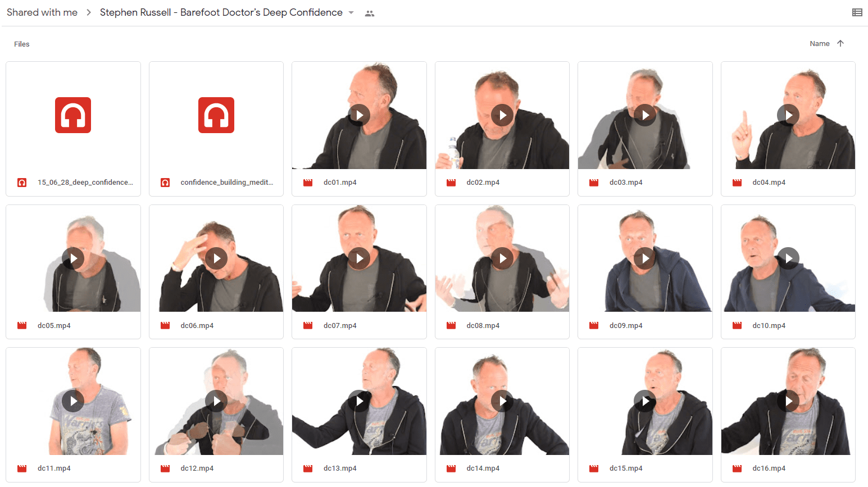Open the Name sort field
The image size is (868, 487).
click(820, 43)
